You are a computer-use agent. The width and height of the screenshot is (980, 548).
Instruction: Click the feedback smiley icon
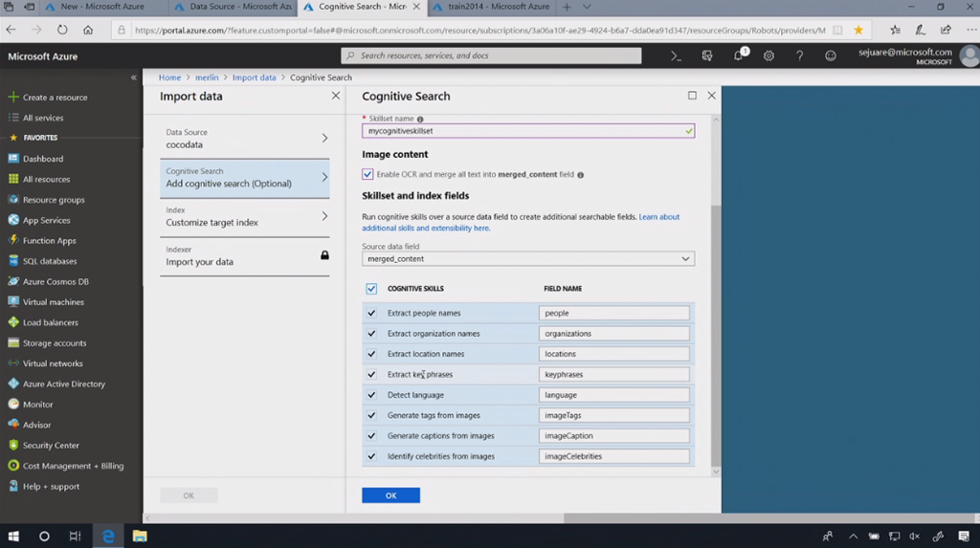coord(831,56)
